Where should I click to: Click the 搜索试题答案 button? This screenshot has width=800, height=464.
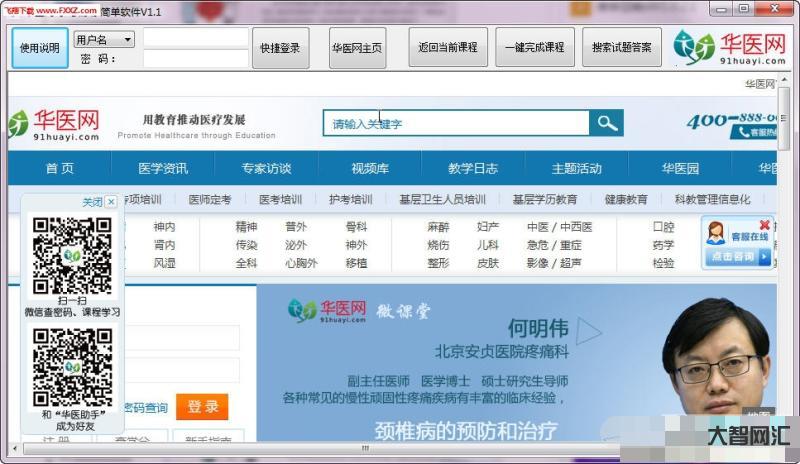point(621,48)
